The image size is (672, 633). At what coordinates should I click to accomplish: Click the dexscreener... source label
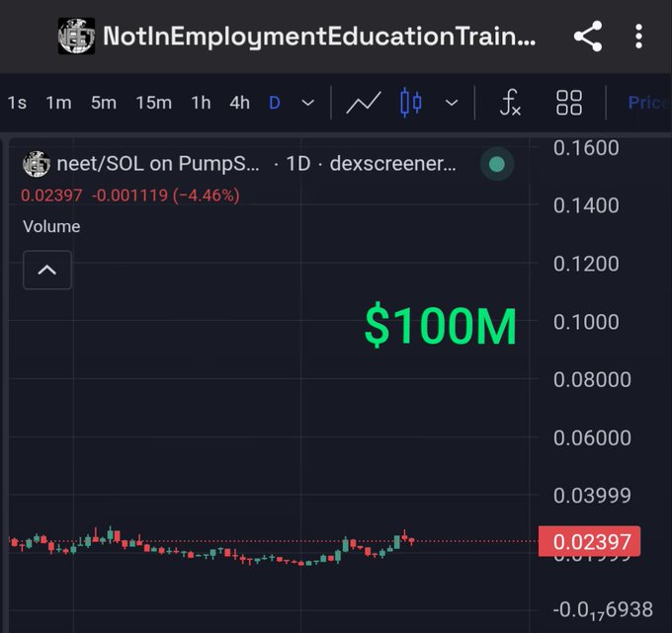(x=393, y=164)
